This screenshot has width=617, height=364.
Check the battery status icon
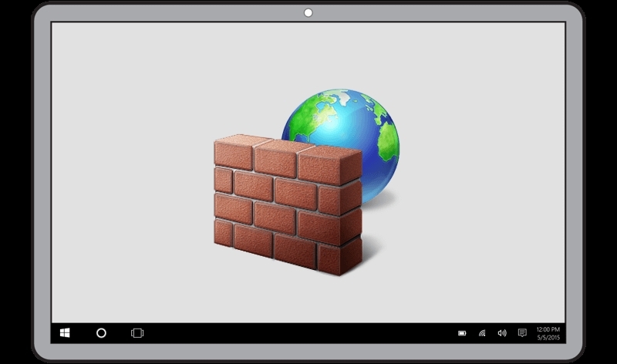click(462, 333)
